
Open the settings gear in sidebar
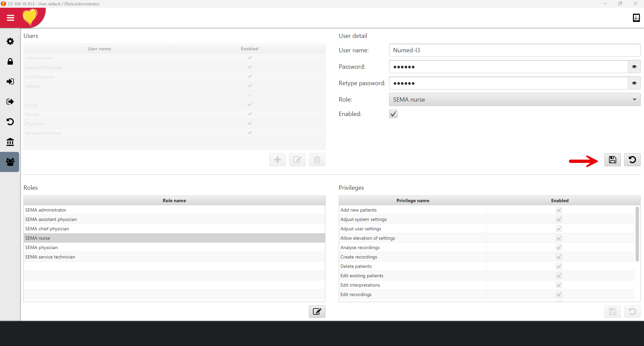click(10, 41)
